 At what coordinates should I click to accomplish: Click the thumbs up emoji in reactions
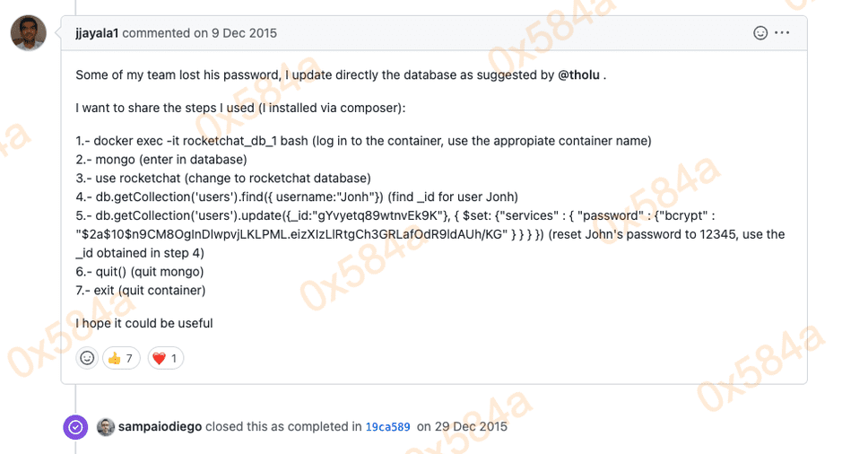tap(114, 358)
